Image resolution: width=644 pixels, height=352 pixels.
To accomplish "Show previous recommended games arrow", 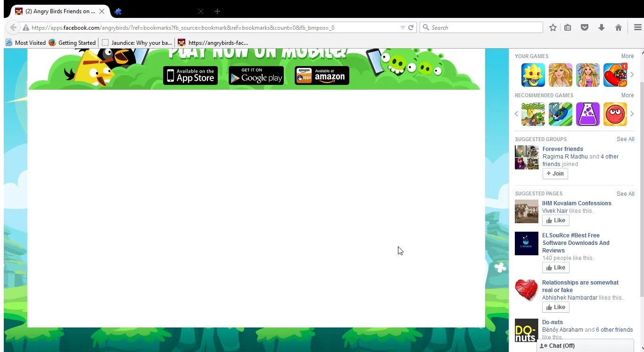I will pos(516,114).
